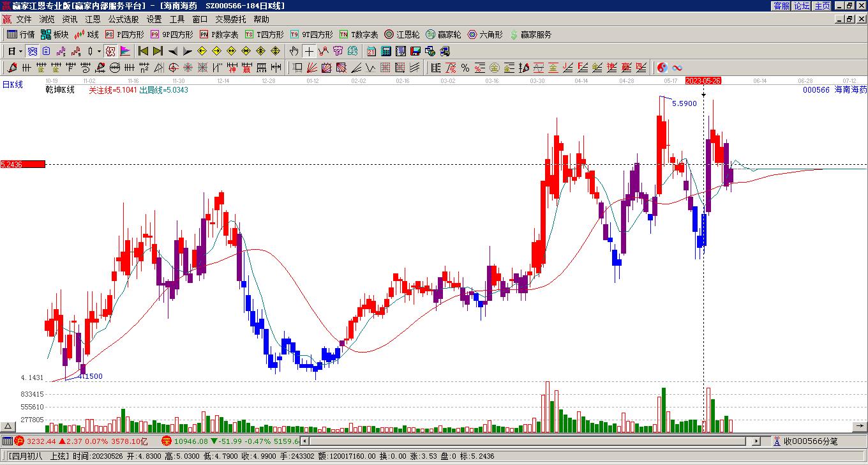Click the red grid pattern icon

pos(385,68)
